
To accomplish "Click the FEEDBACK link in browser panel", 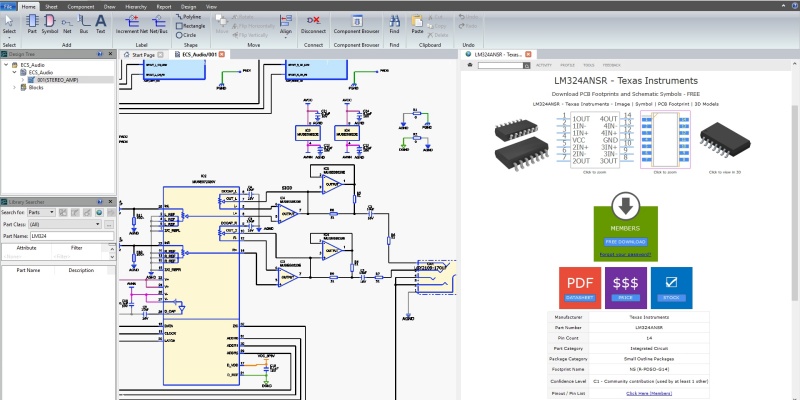I will click(x=612, y=65).
